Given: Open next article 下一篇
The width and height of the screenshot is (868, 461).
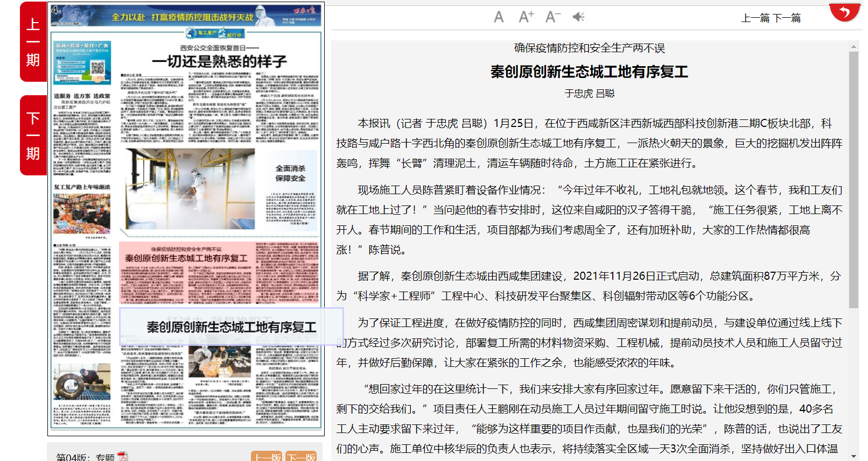Looking at the screenshot, I should point(787,18).
